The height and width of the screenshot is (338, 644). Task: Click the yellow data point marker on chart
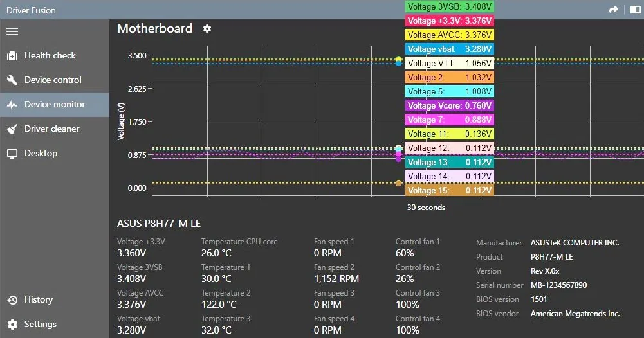point(398,60)
